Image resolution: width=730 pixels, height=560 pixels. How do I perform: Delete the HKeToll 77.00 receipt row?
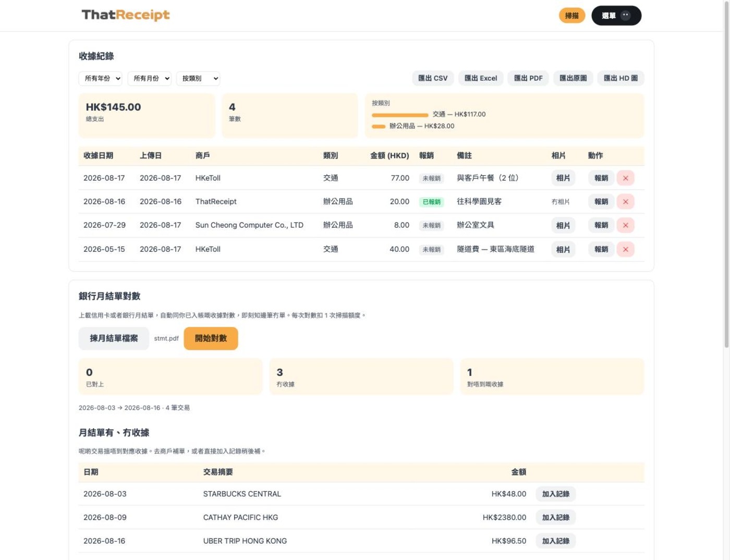[x=625, y=178]
